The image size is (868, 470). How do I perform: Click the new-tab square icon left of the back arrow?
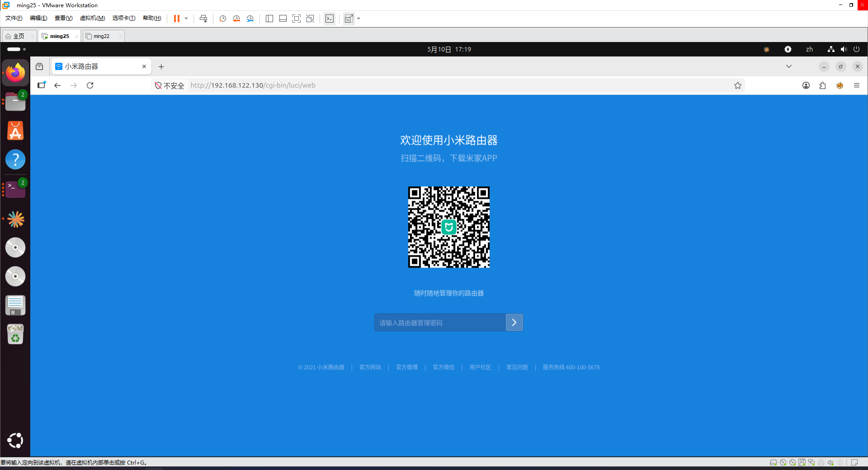42,85
